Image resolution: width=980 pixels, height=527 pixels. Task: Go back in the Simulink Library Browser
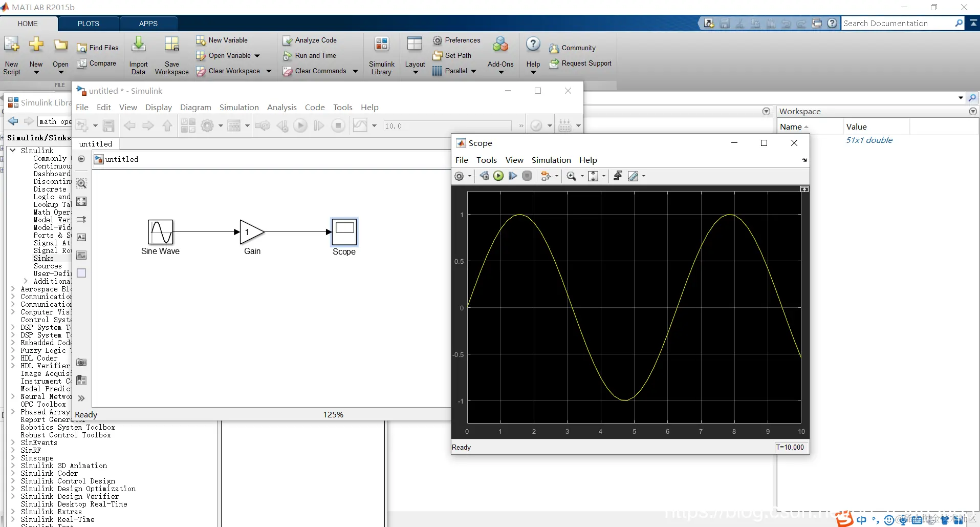click(13, 121)
